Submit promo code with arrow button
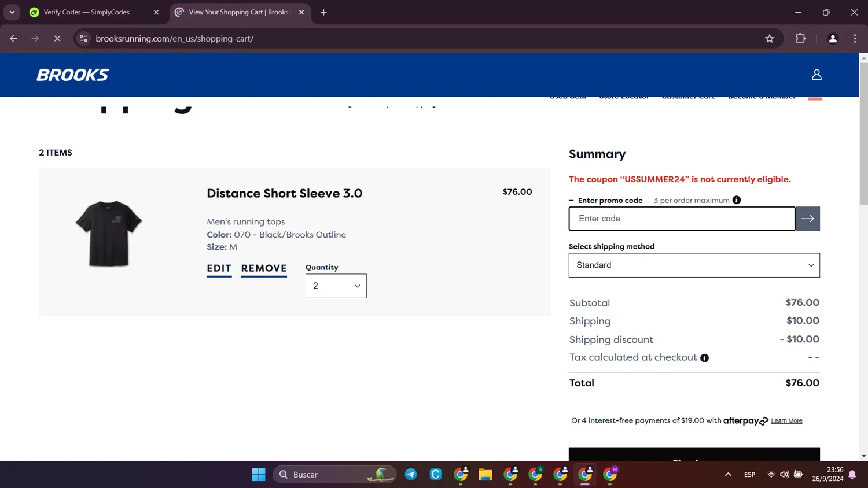The width and height of the screenshot is (868, 488). tap(808, 219)
